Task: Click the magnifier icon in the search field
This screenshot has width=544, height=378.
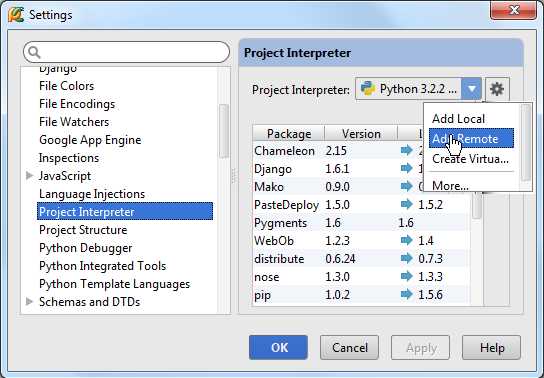Action: [x=34, y=52]
